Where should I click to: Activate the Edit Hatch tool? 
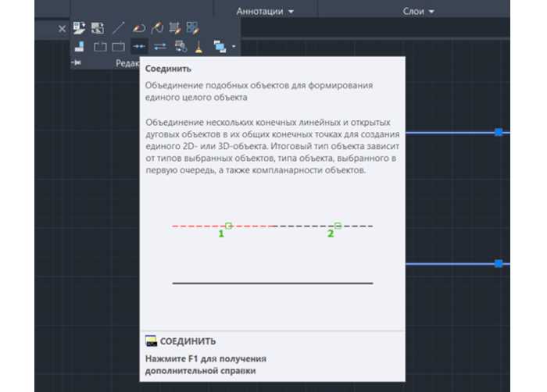click(175, 28)
